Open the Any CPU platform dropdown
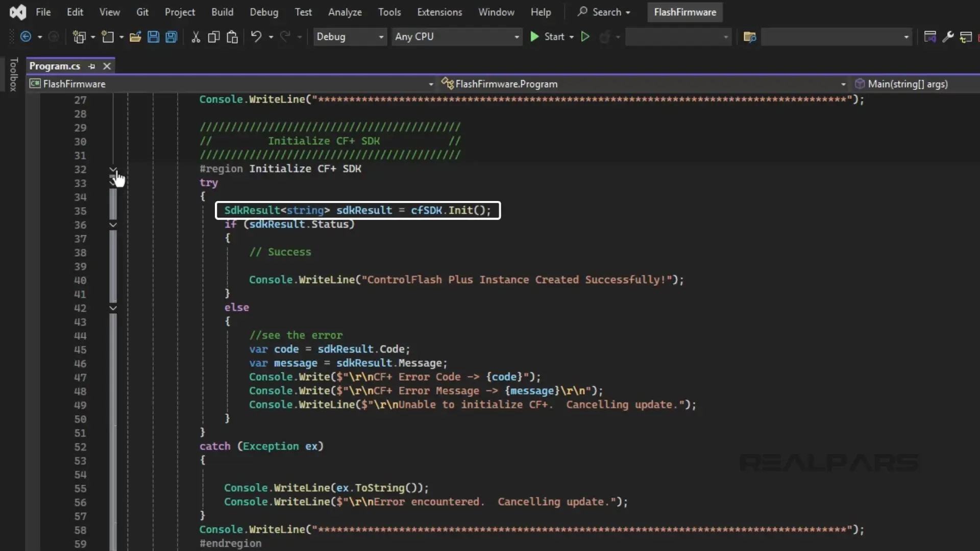980x551 pixels. 457,37
